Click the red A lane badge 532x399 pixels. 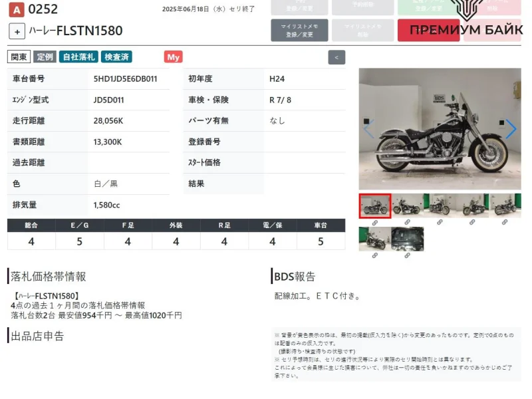pos(16,9)
